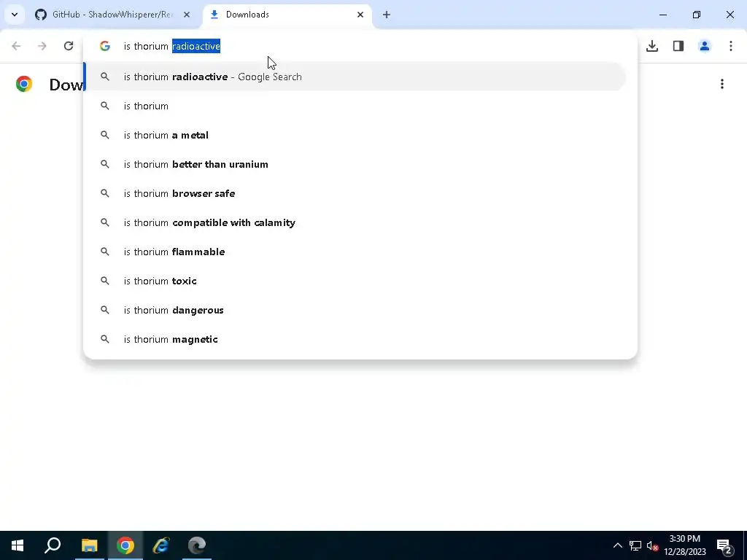This screenshot has height=560, width=747.
Task: Launch Internet Explorer from taskbar
Action: point(161,545)
